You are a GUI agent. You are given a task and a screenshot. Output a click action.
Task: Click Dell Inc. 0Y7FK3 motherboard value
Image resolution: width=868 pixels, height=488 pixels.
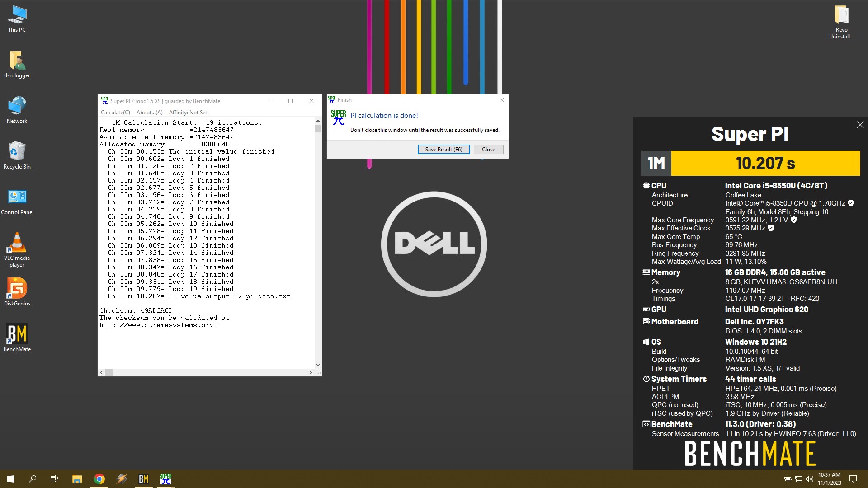pyautogui.click(x=755, y=322)
